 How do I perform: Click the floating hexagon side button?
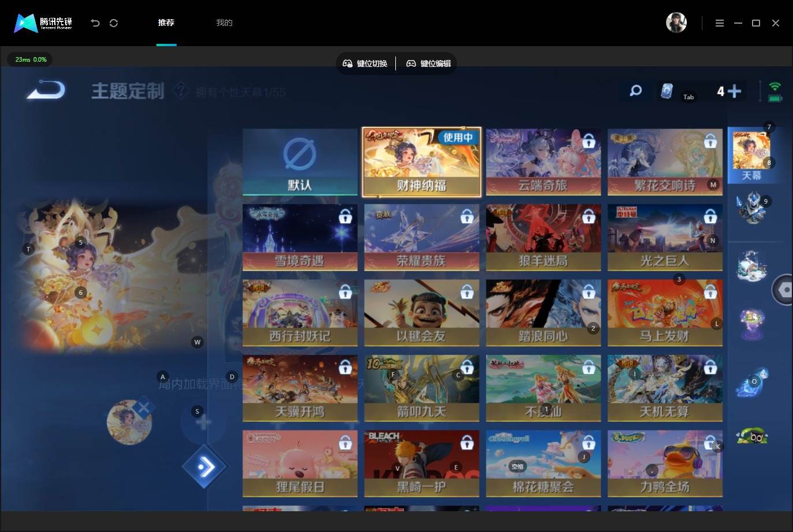783,290
